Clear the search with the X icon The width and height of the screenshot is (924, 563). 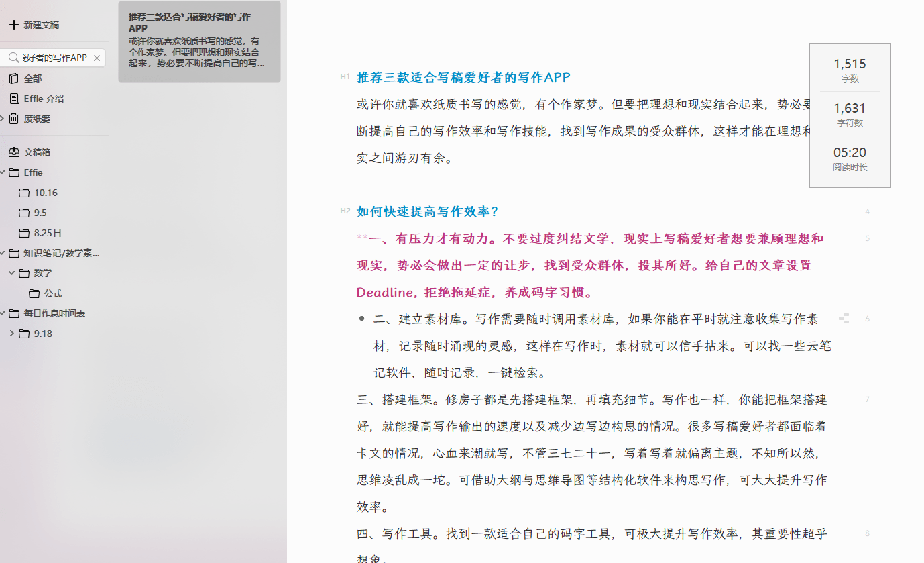[x=96, y=58]
